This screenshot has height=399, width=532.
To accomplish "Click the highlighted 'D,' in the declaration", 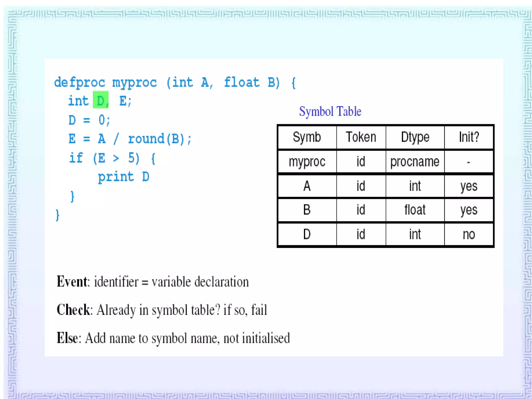I will coord(101,100).
